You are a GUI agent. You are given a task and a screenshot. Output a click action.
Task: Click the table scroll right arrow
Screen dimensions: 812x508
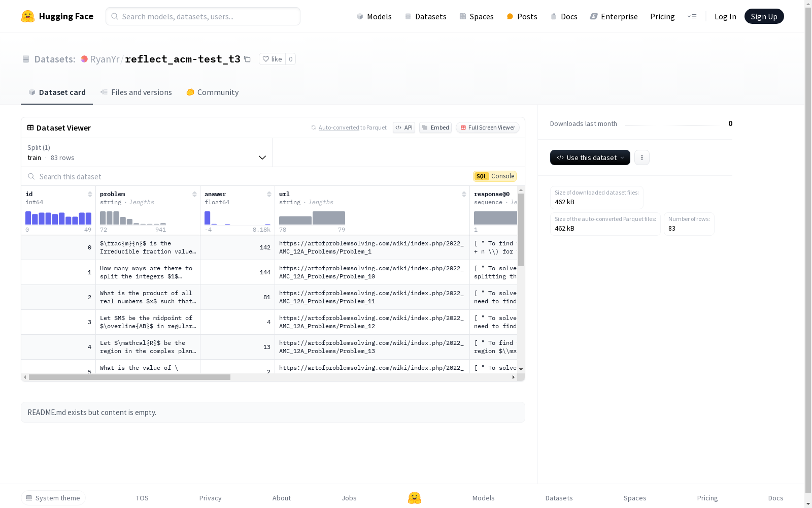pos(514,377)
